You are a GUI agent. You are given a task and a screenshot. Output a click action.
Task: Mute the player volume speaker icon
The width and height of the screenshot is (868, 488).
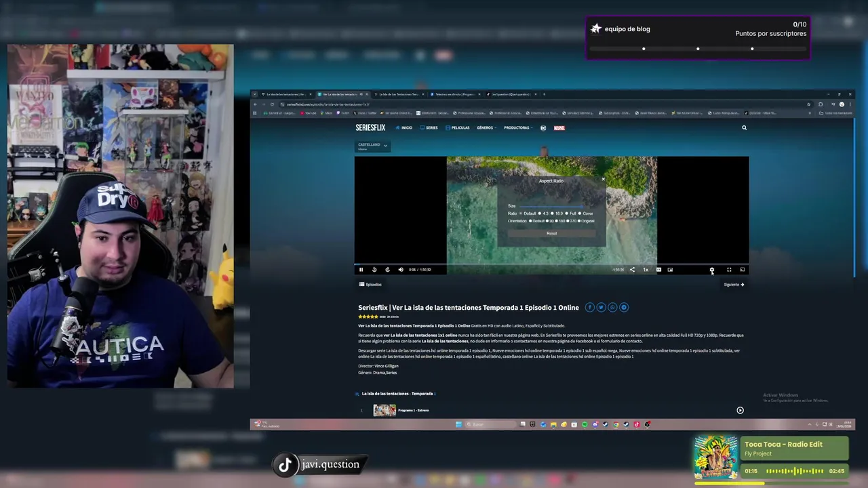pyautogui.click(x=401, y=270)
